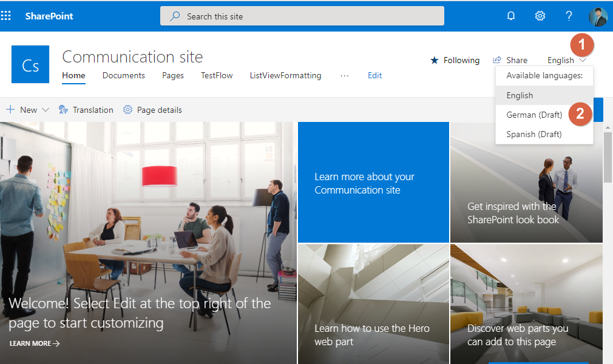Click the LEARN MORE link
The width and height of the screenshot is (613, 364).
[35, 343]
